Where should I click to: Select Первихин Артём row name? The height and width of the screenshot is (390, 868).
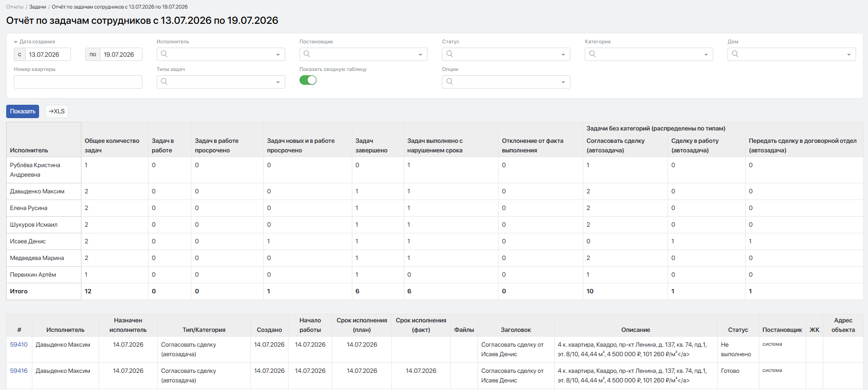(x=33, y=275)
